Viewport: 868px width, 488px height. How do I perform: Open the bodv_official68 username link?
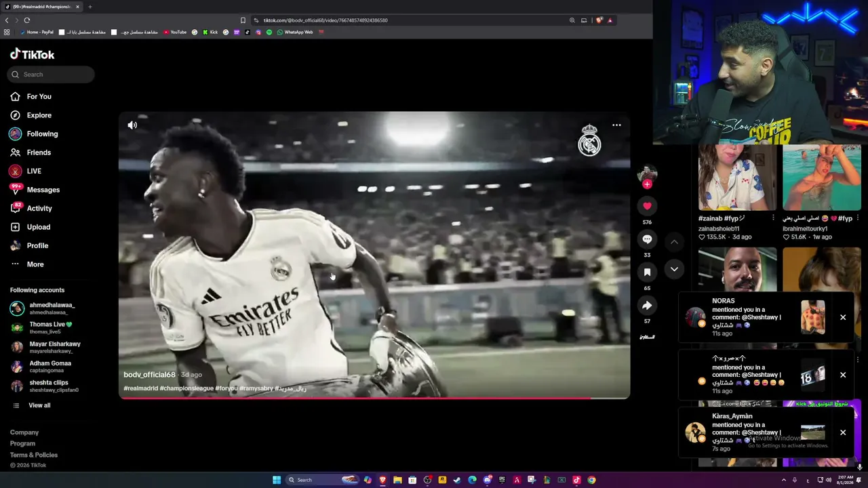pos(149,375)
